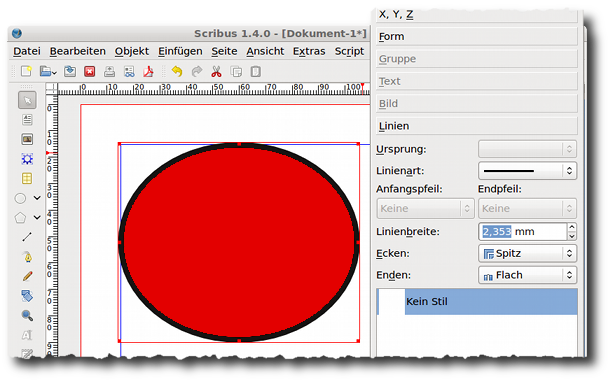Open the Enden dropdown showing Flach
Screen dimensions: 610x383
(527, 275)
